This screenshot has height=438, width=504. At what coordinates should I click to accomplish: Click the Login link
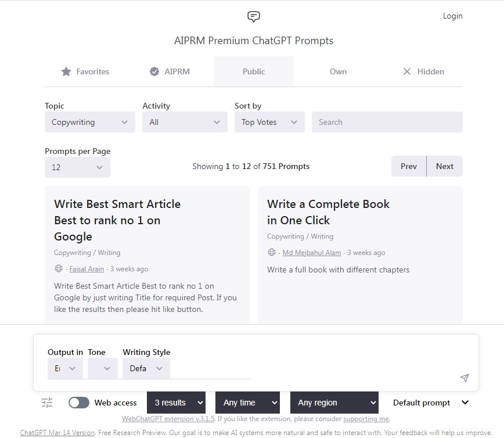pyautogui.click(x=452, y=16)
